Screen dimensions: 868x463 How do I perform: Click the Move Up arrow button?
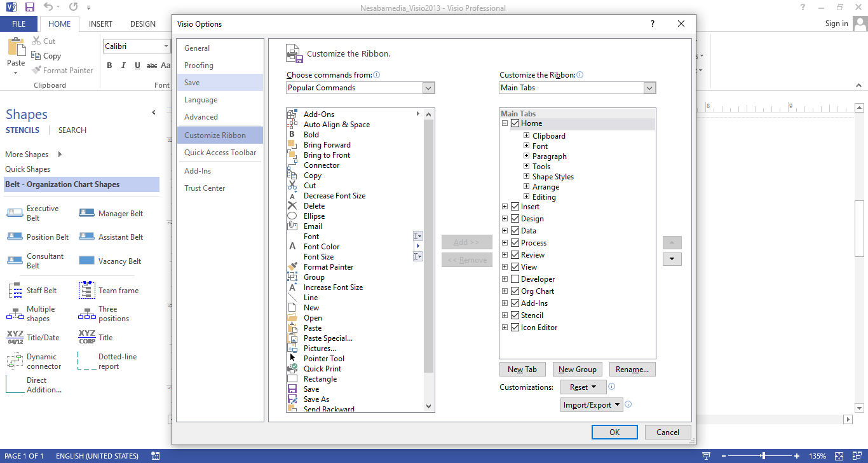tap(672, 243)
